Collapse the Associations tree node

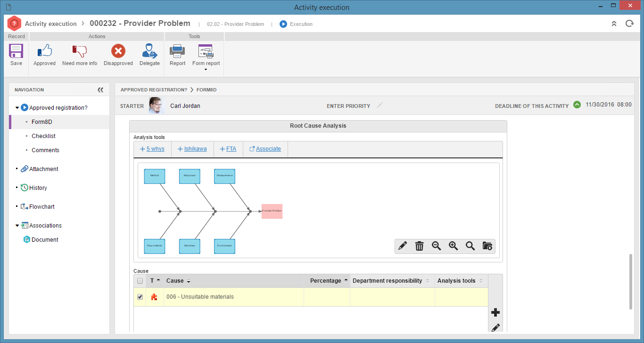click(x=17, y=226)
